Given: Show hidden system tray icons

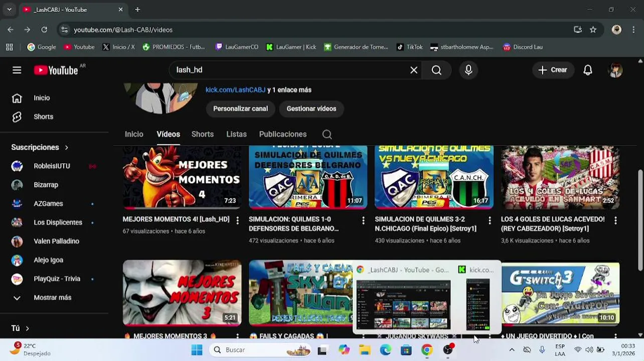Looking at the screenshot, I should 512,350.
